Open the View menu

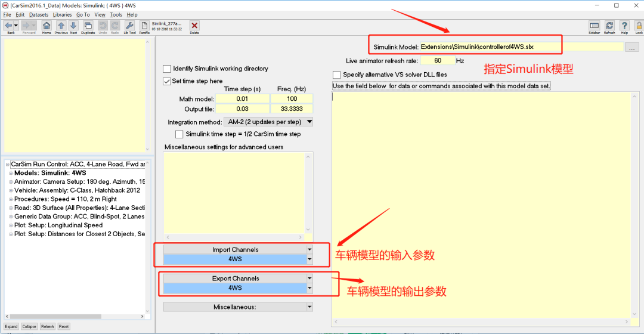point(100,15)
